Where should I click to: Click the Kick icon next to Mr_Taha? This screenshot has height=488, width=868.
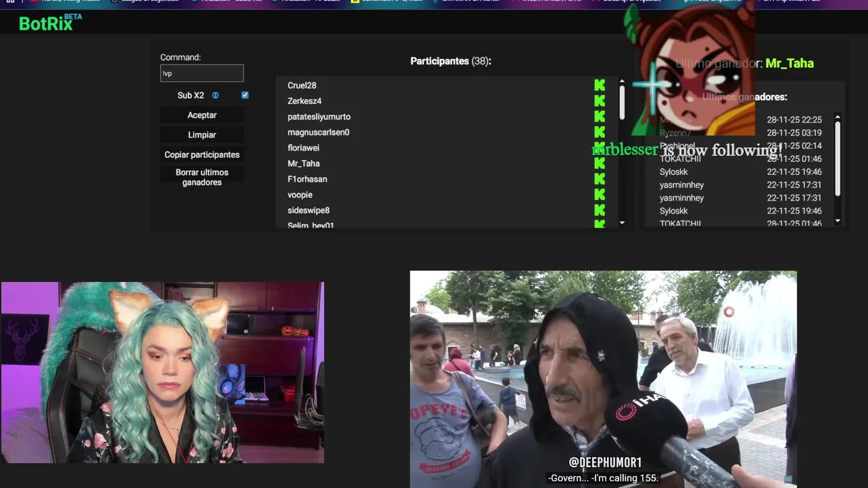599,163
